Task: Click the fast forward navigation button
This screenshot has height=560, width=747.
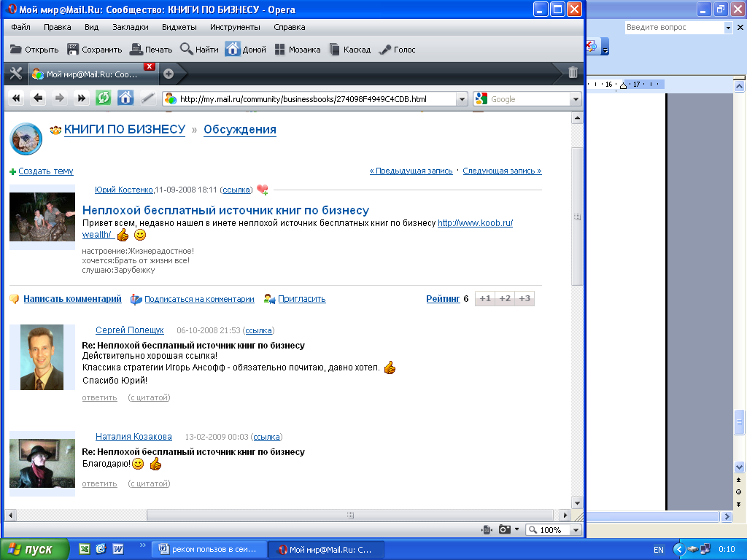Action: tap(82, 98)
